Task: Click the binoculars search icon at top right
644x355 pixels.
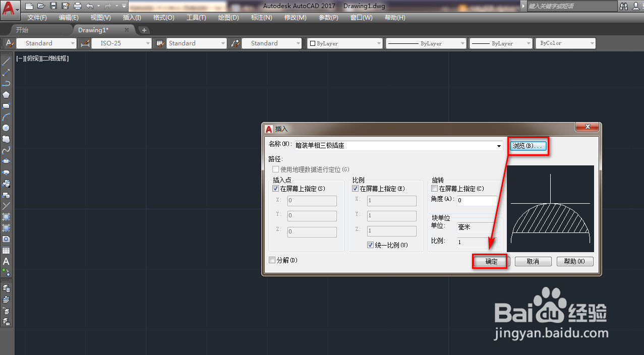Action: coord(624,6)
